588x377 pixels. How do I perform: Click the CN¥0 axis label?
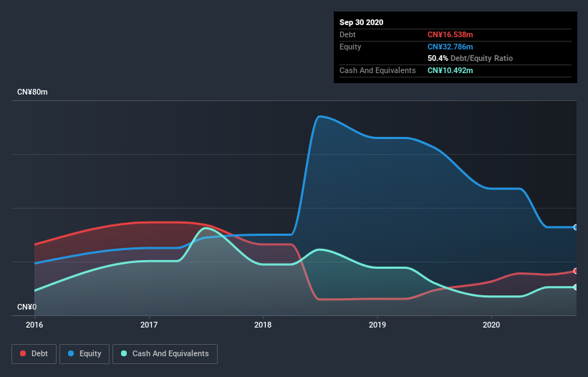[x=26, y=307]
